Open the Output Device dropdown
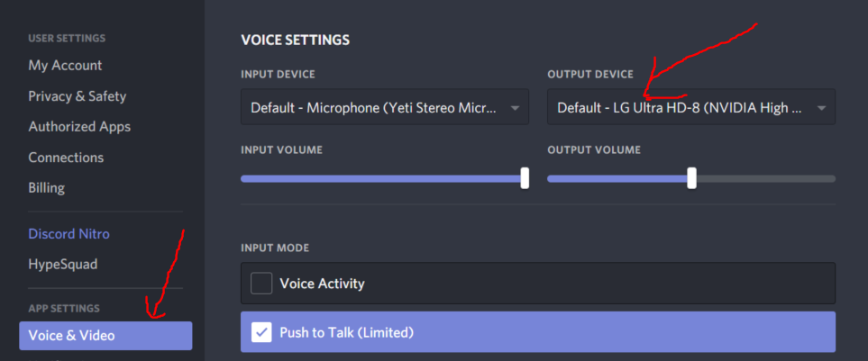868x361 pixels. [x=691, y=107]
